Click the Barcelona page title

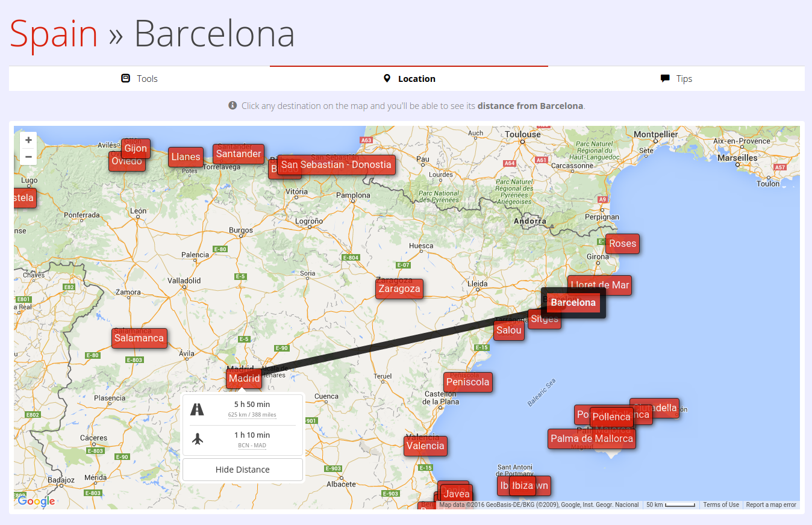coord(214,34)
